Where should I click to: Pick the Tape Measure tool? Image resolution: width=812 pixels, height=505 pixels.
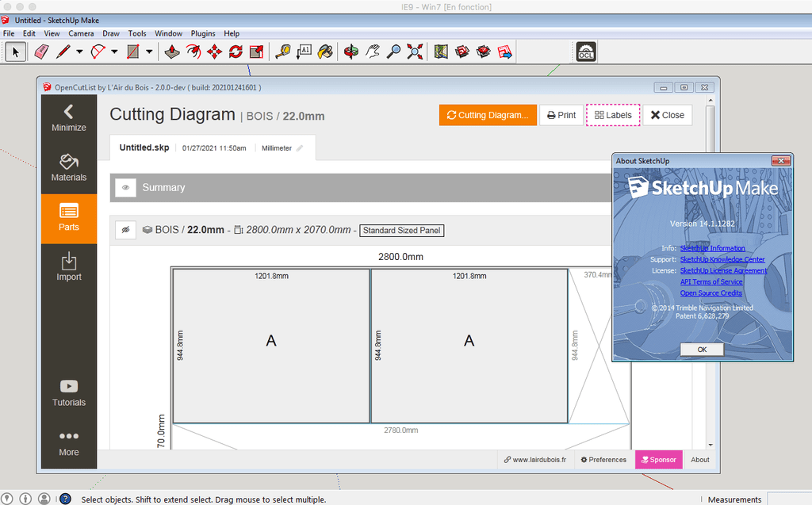(x=283, y=52)
